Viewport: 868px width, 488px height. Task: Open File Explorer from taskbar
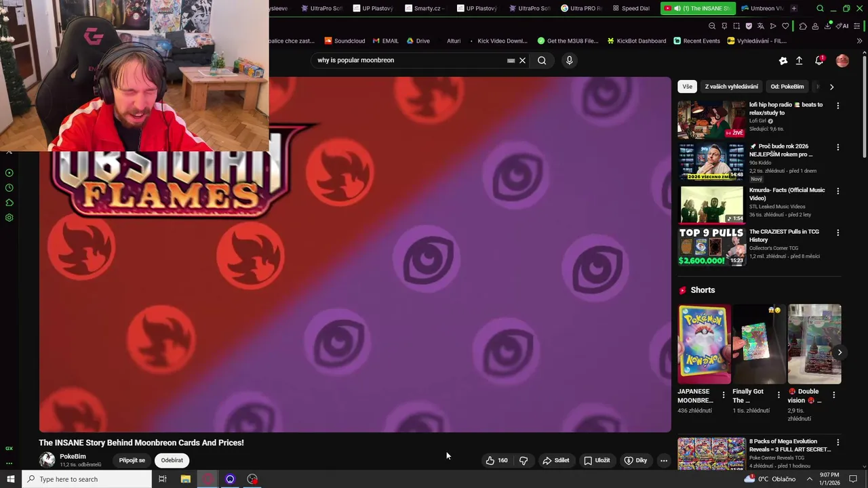coord(185,479)
